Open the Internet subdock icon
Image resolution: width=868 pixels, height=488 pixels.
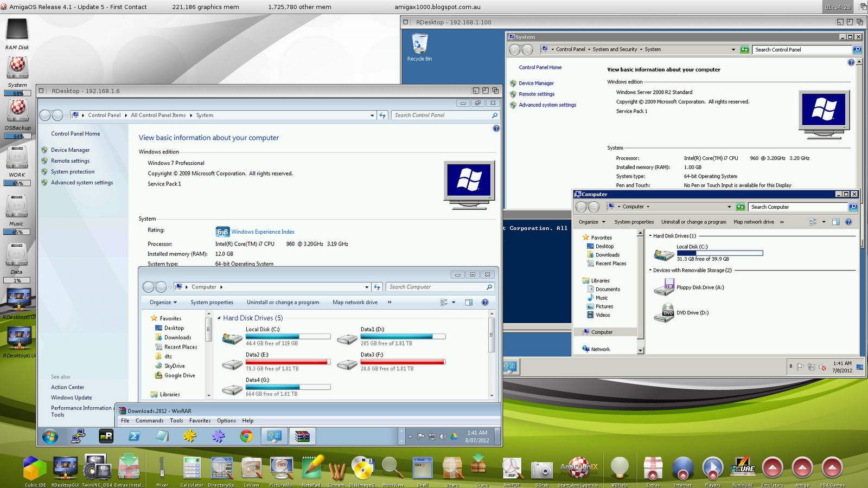tap(683, 467)
